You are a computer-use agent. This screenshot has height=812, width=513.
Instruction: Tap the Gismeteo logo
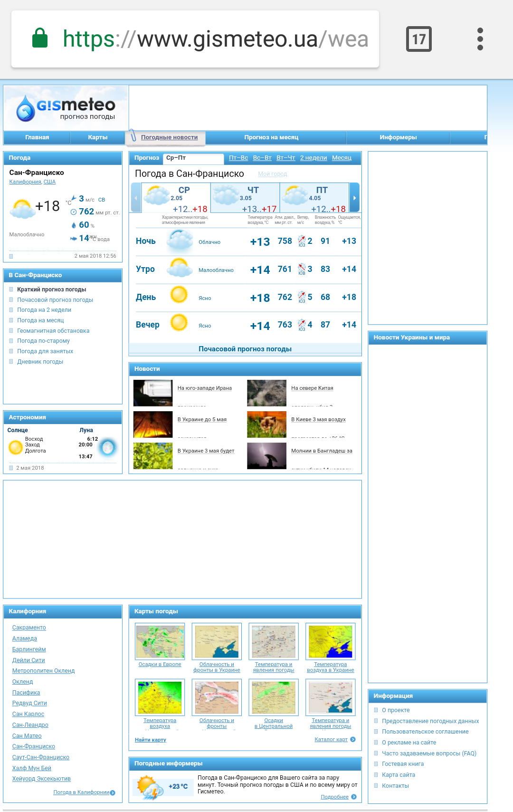coord(66,108)
